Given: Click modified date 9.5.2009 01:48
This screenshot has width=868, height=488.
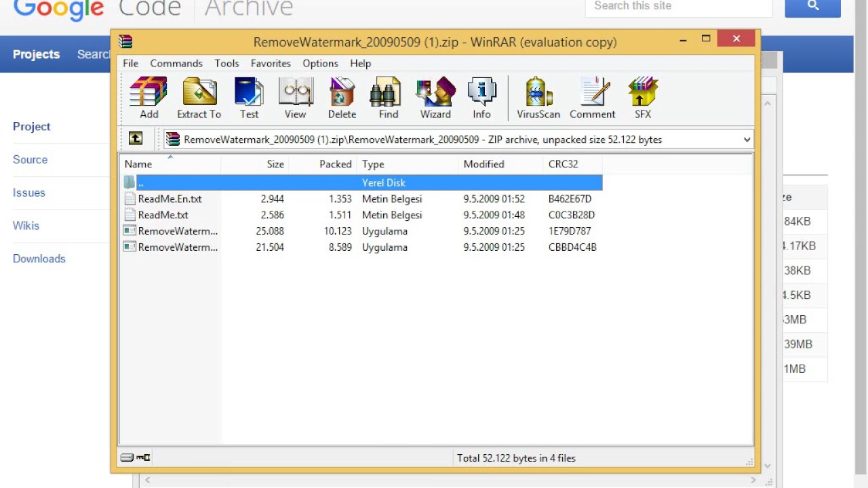Looking at the screenshot, I should pyautogui.click(x=494, y=215).
